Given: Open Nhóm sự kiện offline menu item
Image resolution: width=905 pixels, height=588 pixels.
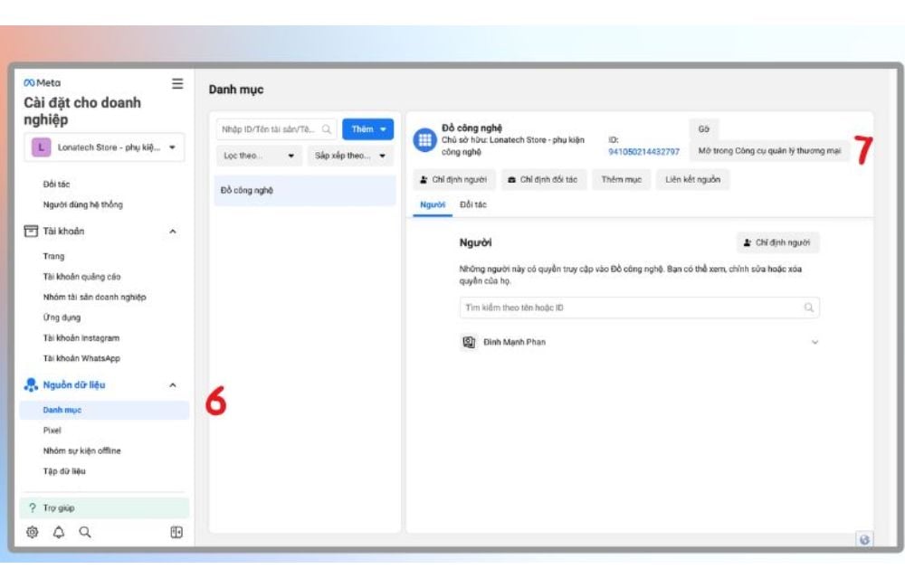Looking at the screenshot, I should pyautogui.click(x=82, y=450).
